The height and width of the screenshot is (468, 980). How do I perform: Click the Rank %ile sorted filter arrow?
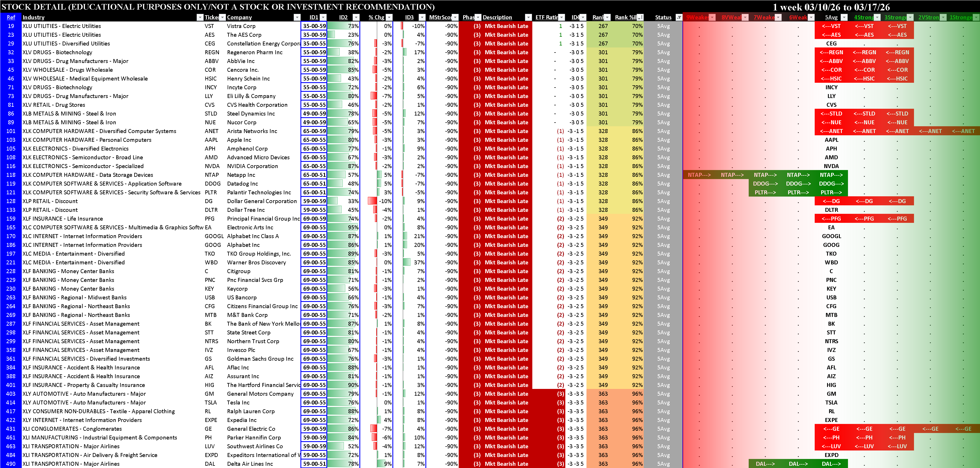pos(640,17)
